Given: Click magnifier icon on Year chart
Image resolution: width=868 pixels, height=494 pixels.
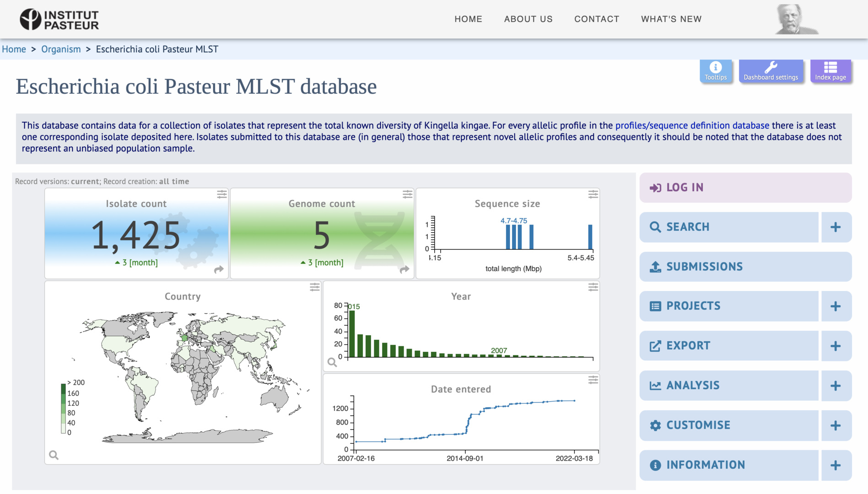Looking at the screenshot, I should pyautogui.click(x=332, y=362).
